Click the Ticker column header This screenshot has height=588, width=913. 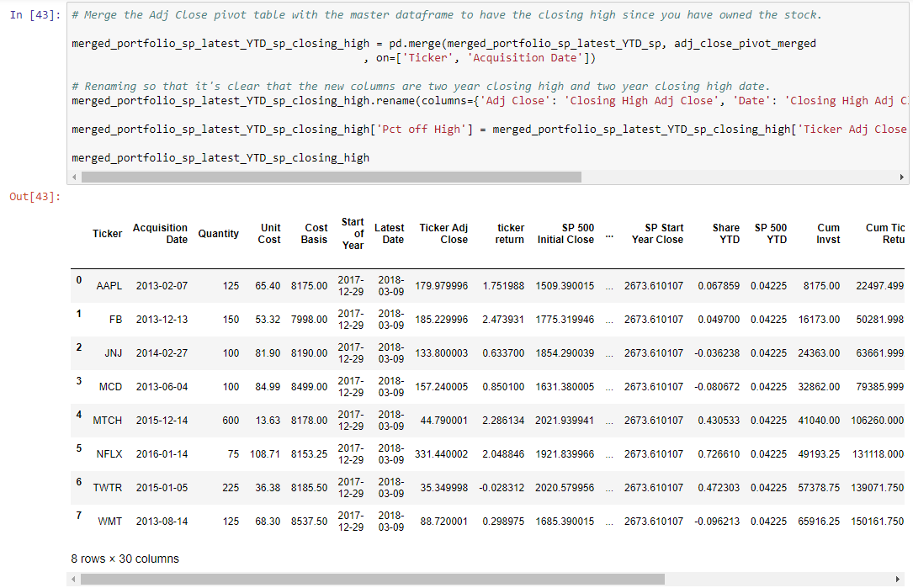pos(107,234)
